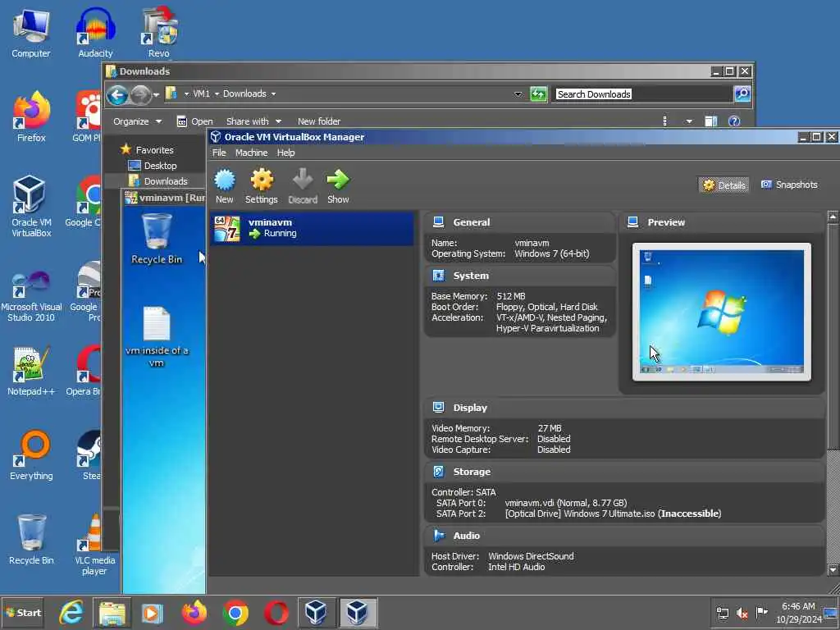
Task: Open the Start menu
Action: pos(22,613)
